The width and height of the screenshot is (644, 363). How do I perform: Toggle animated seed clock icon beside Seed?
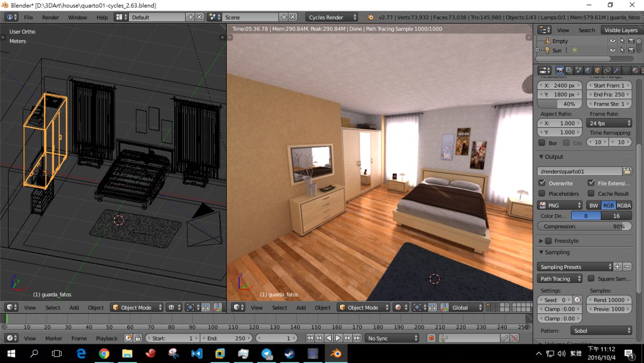[577, 300]
